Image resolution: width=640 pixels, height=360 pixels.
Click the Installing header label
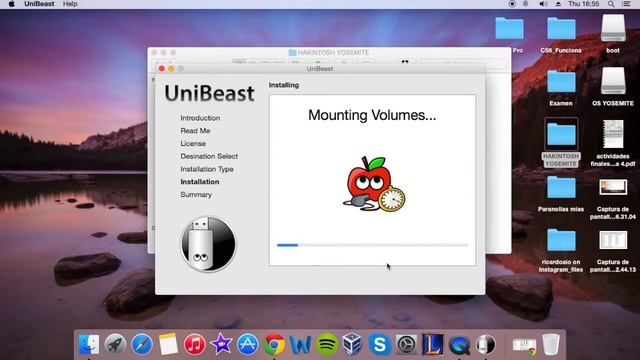tap(284, 85)
